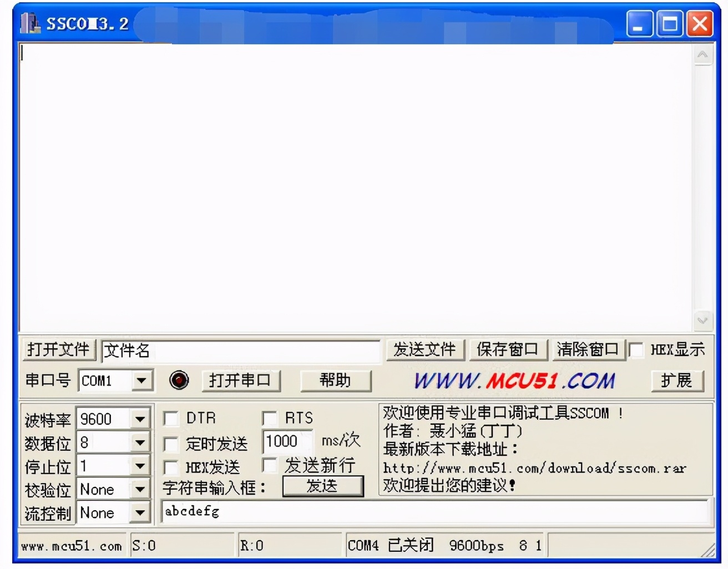Open the WWW.MCU51.COM website logo link

pos(514,380)
